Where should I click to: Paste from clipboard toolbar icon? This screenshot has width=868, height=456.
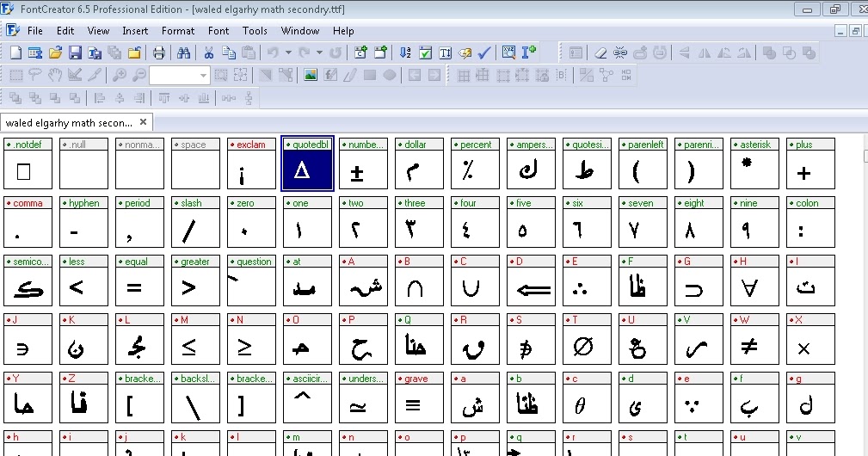tap(249, 53)
